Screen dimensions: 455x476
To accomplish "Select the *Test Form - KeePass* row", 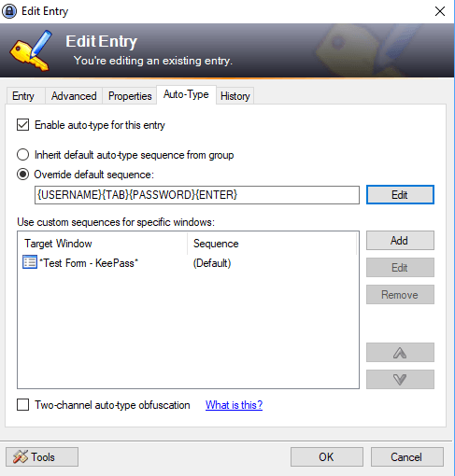I will 188,263.
